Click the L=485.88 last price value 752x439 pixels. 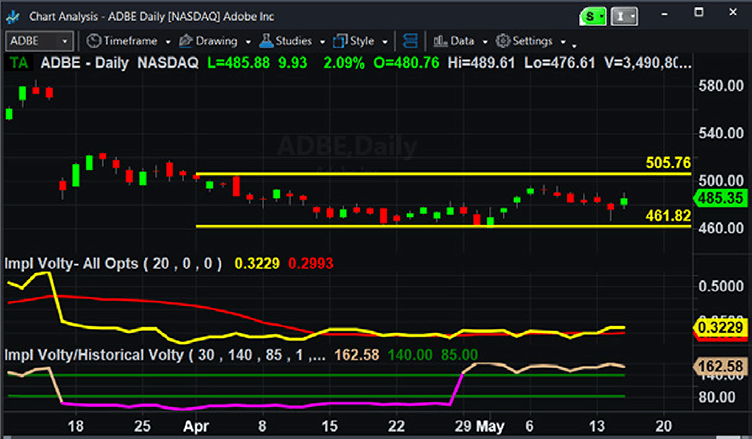238,63
